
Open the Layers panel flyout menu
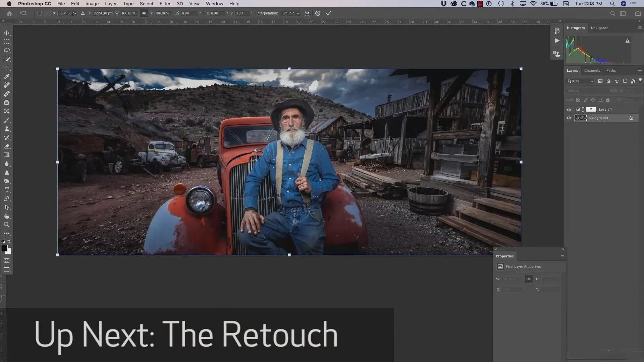[x=640, y=70]
